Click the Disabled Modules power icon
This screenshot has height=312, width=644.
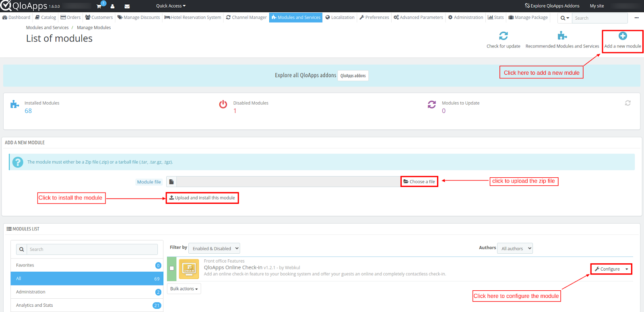coord(223,105)
